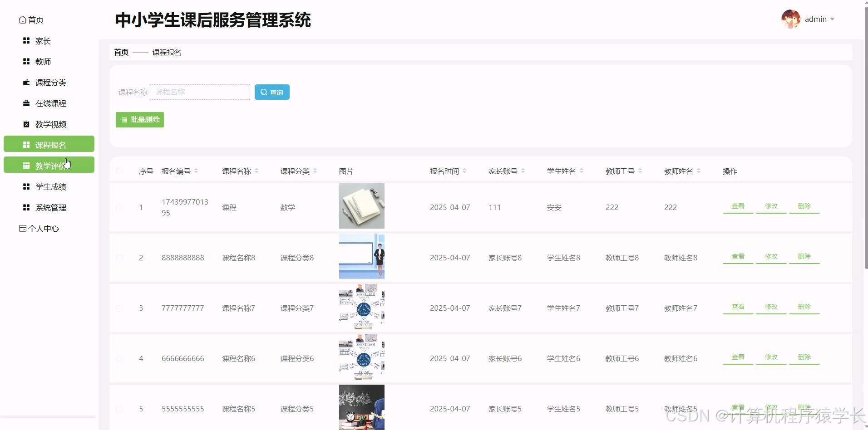The image size is (868, 430).
Task: Check the checkbox beside 8888888888 entry
Action: 119,258
